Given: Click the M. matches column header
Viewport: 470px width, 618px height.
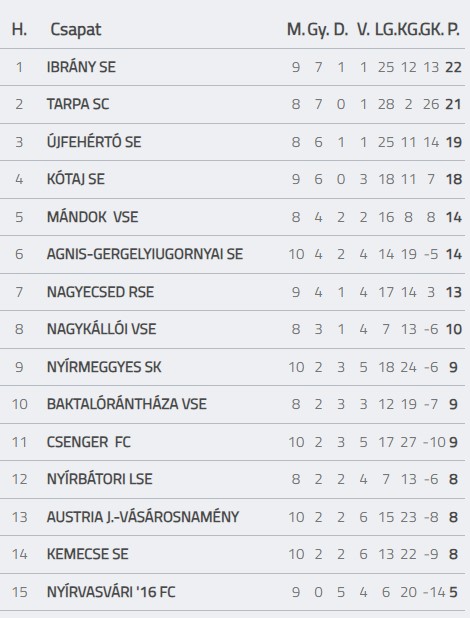Looking at the screenshot, I should (296, 30).
